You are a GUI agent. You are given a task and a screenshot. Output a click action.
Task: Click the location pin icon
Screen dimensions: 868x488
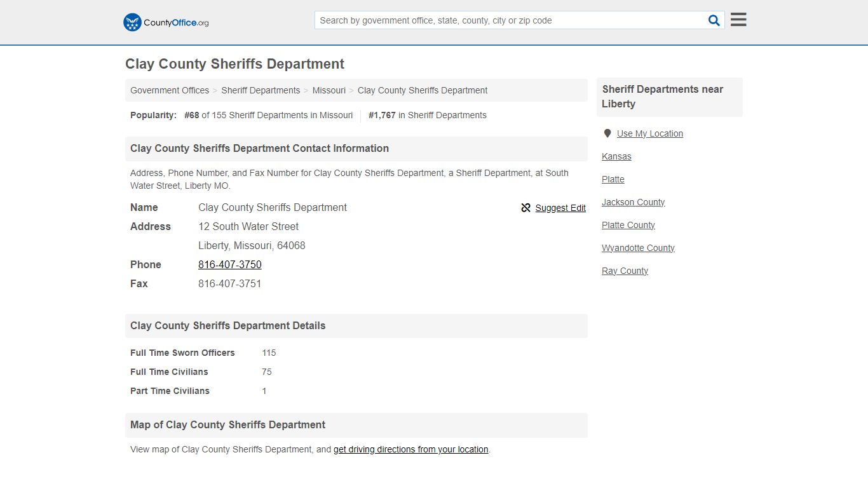pos(607,133)
